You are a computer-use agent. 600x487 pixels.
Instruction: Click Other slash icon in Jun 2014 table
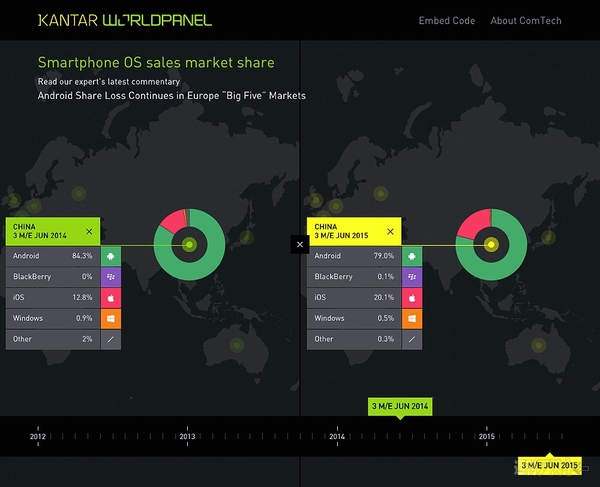(111, 339)
